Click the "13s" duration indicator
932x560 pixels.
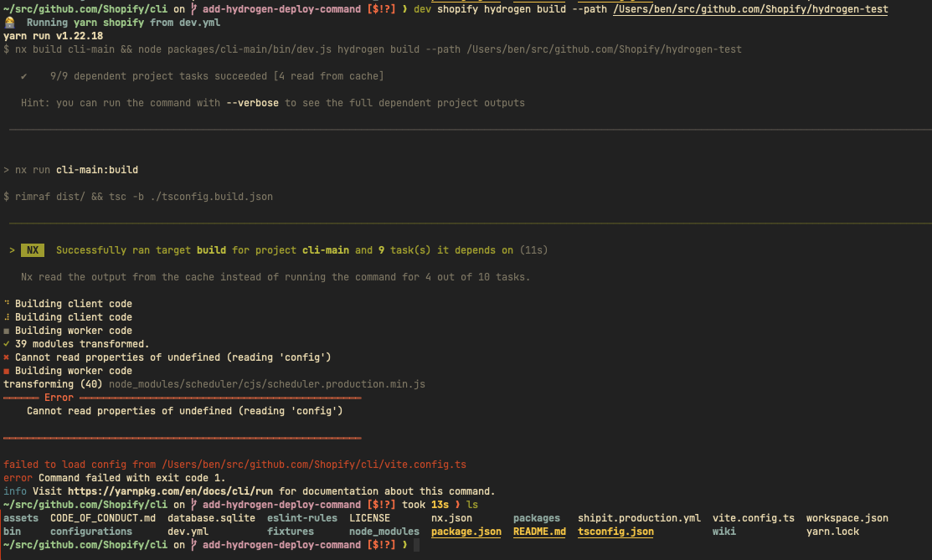440,504
